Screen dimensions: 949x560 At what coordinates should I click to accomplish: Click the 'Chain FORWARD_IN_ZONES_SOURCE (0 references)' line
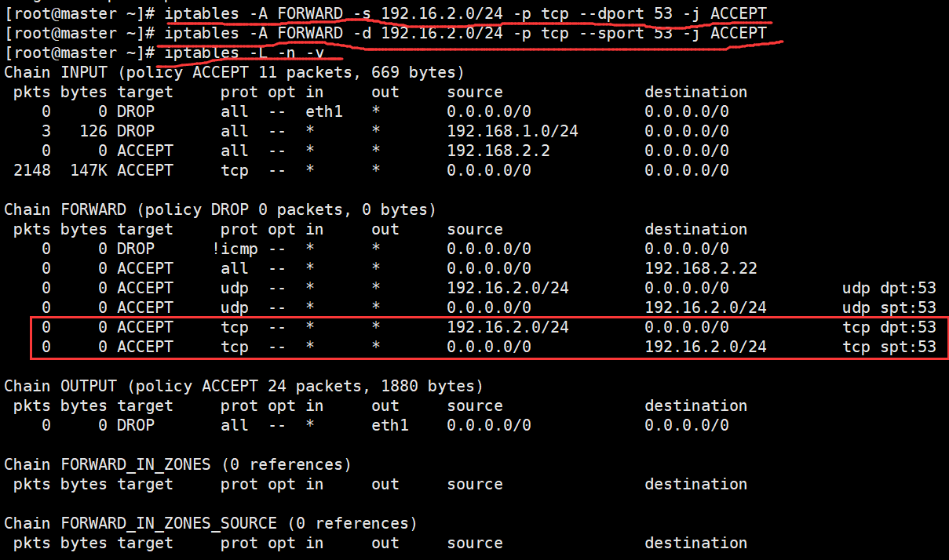[210, 523]
